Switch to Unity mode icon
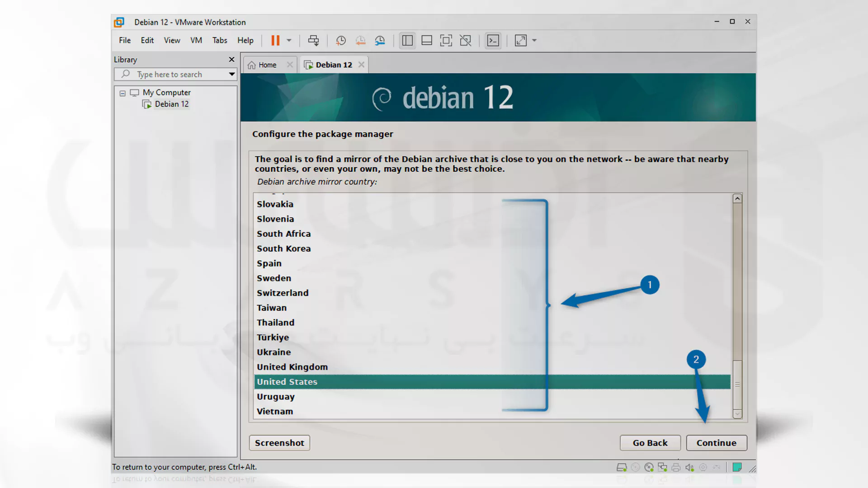This screenshot has width=868, height=488. click(466, 41)
